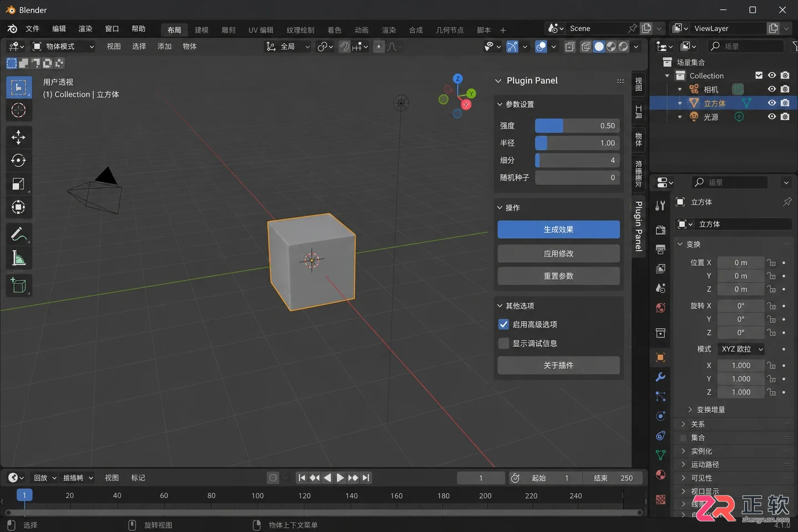Image resolution: width=798 pixels, height=532 pixels.
Task: Open the Render properties tab
Action: click(660, 230)
